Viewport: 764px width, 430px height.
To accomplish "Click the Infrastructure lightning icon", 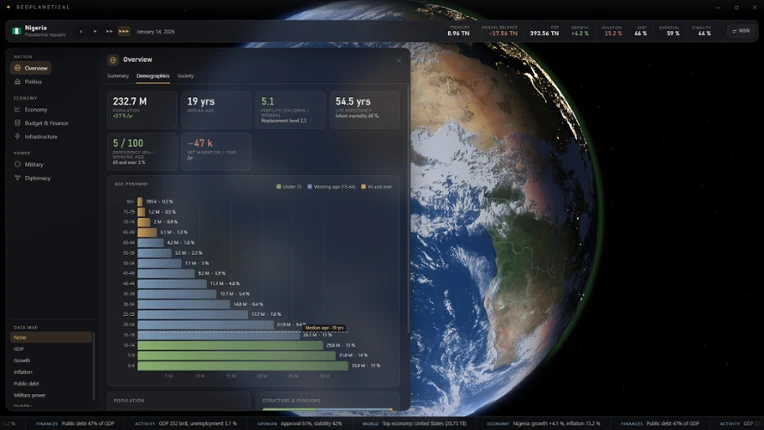I will tap(18, 137).
